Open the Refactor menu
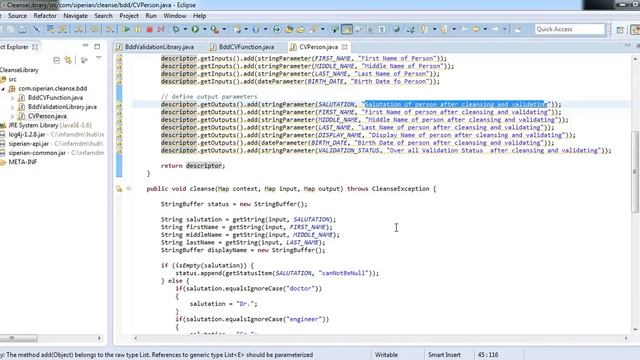Viewport: 640px width, 360px height. pyautogui.click(x=45, y=16)
